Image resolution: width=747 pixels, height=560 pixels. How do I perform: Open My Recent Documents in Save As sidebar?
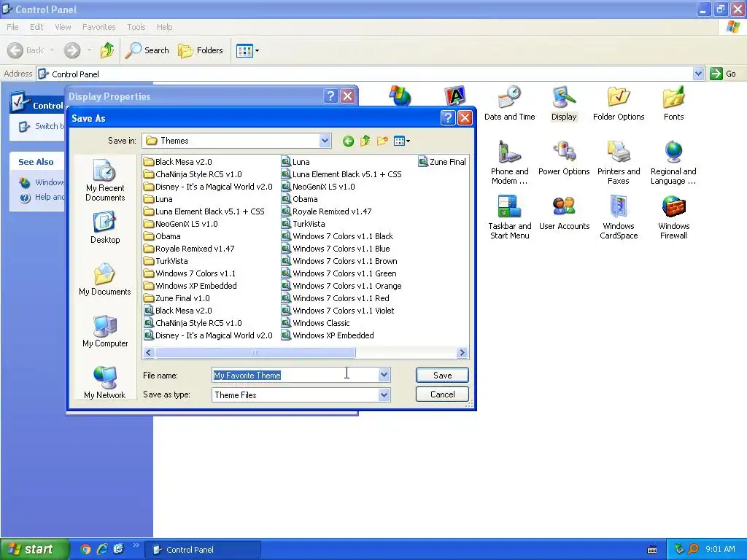click(105, 181)
